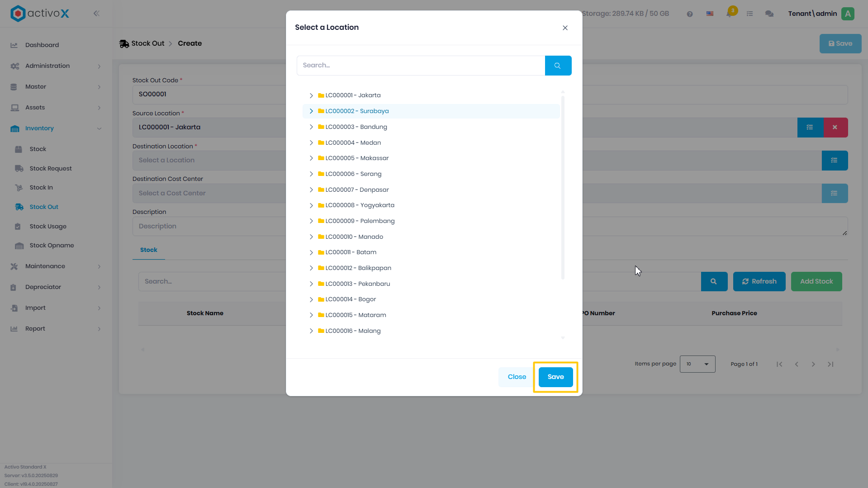This screenshot has width=868, height=488.
Task: Open Items per page dropdown
Action: (697, 364)
